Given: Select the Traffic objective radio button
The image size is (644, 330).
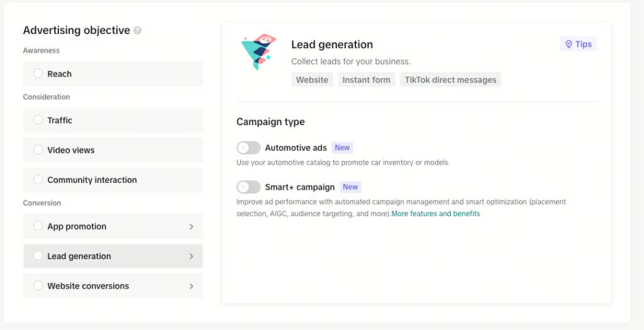Looking at the screenshot, I should 38,120.
